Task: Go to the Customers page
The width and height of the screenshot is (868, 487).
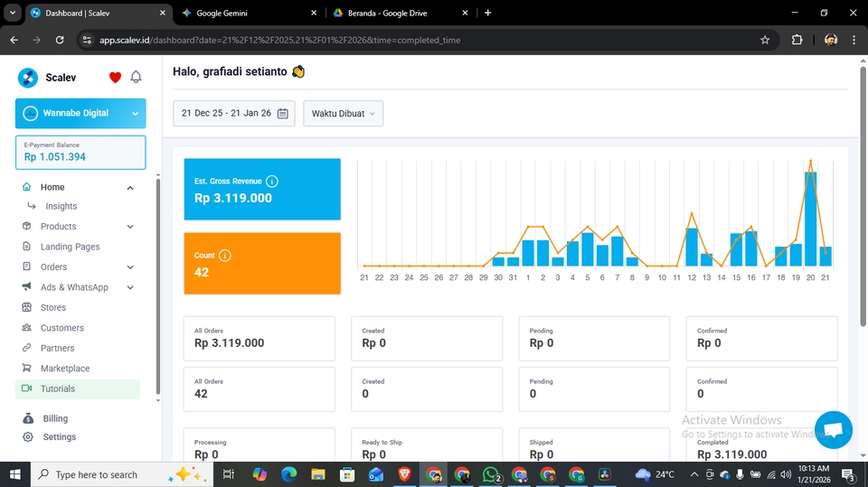Action: tap(62, 328)
